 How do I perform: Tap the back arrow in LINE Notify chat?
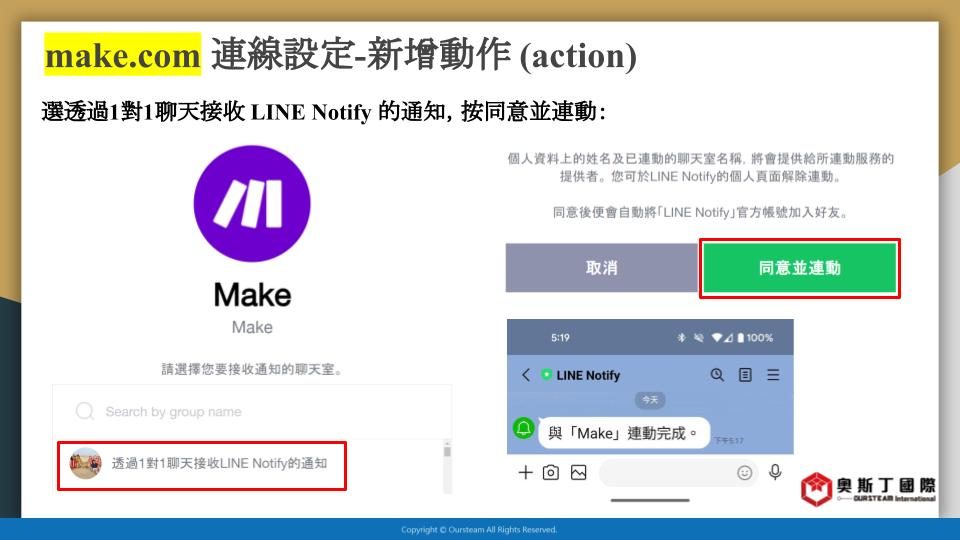(x=526, y=375)
